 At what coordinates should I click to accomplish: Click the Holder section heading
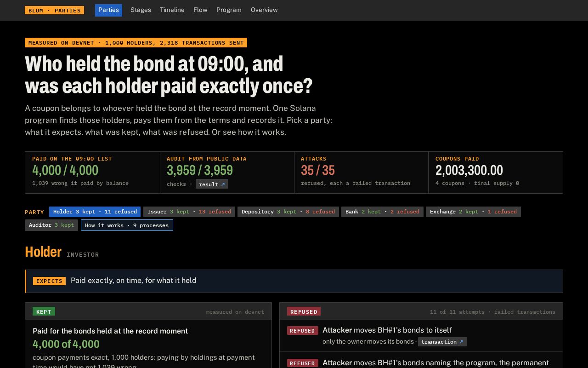coord(43,252)
